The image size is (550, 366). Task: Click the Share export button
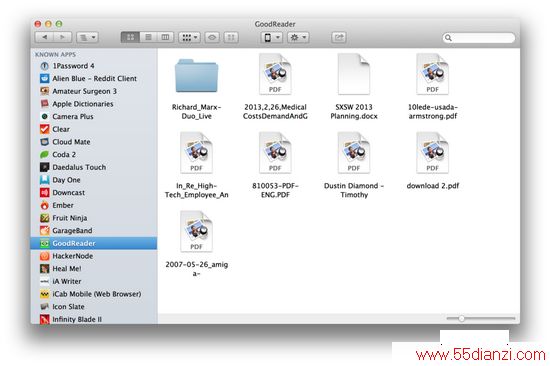coord(338,37)
